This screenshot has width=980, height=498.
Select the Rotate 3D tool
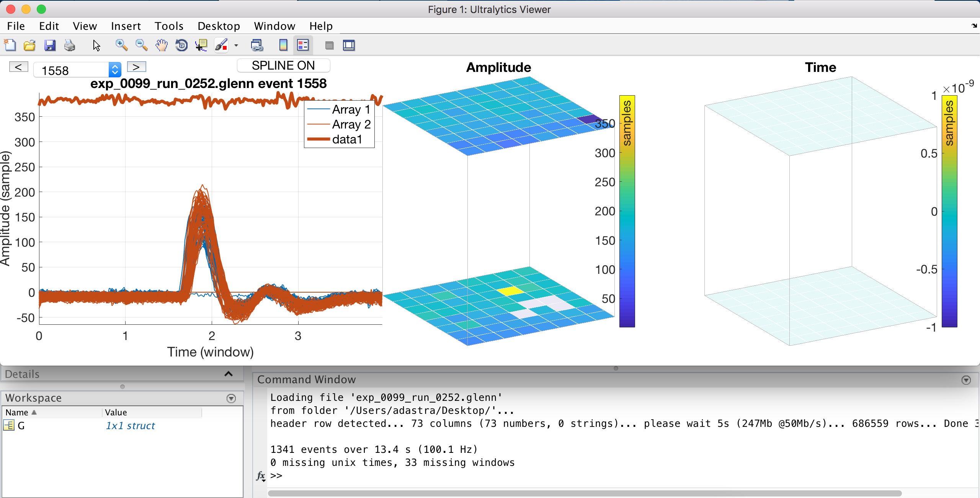click(181, 45)
